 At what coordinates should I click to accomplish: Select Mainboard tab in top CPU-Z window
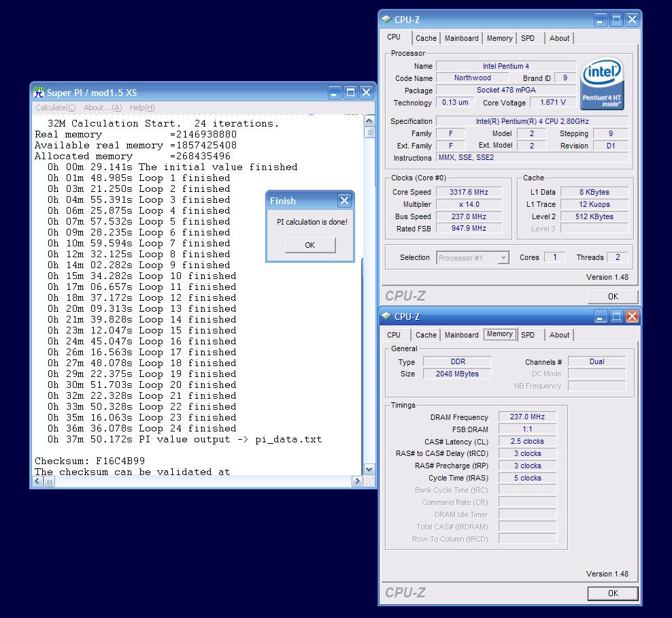click(462, 38)
